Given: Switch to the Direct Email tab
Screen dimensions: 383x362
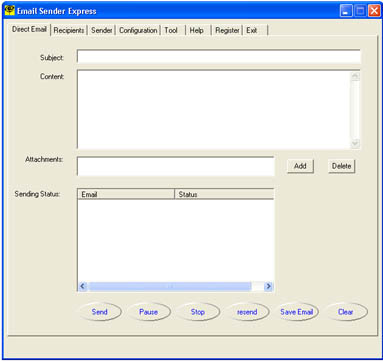Looking at the screenshot, I should (29, 29).
